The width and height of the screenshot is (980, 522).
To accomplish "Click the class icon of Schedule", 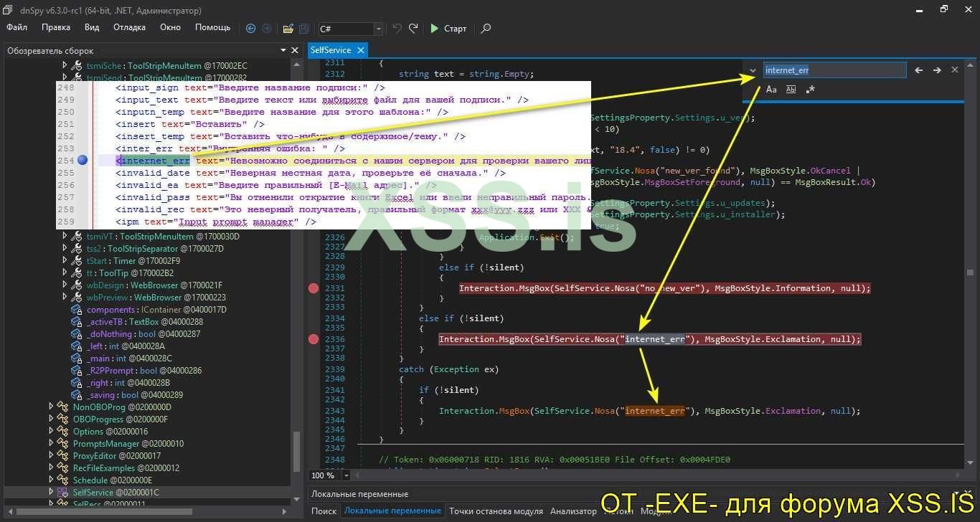I will pos(63,480).
